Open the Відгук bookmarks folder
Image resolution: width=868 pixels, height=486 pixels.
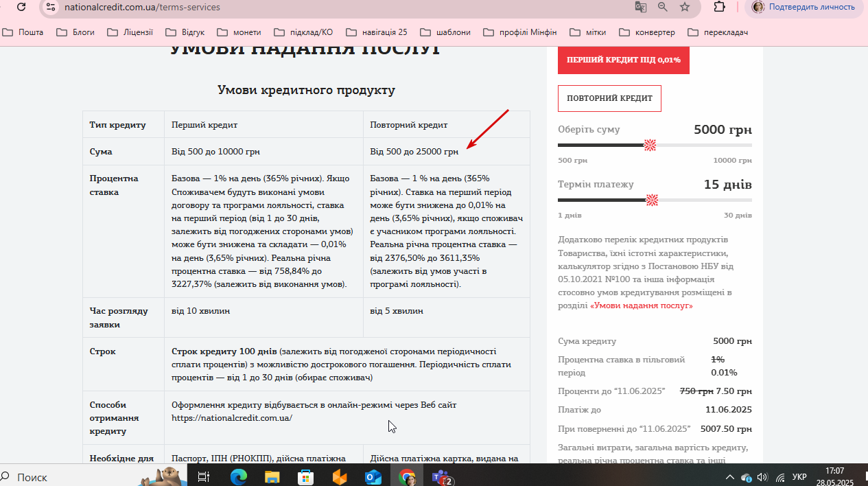point(185,32)
